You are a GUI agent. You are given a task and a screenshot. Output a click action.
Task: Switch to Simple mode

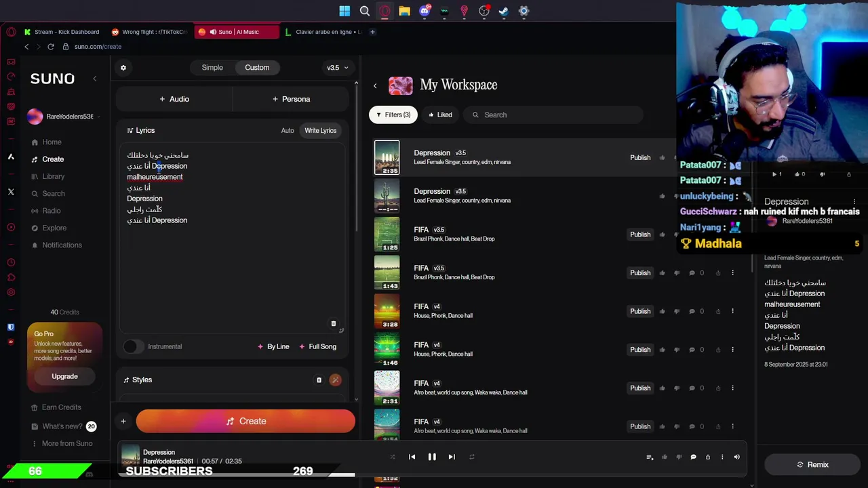pyautogui.click(x=212, y=68)
